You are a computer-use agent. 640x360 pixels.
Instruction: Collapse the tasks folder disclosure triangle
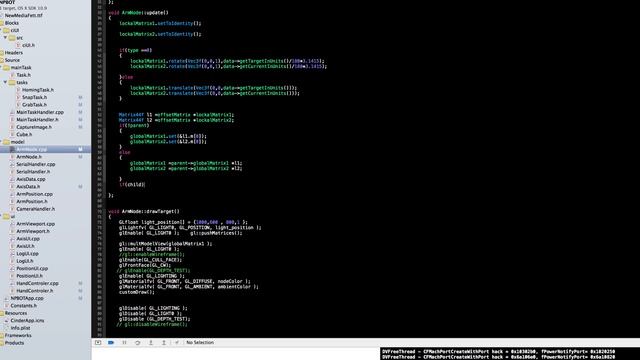(5, 82)
